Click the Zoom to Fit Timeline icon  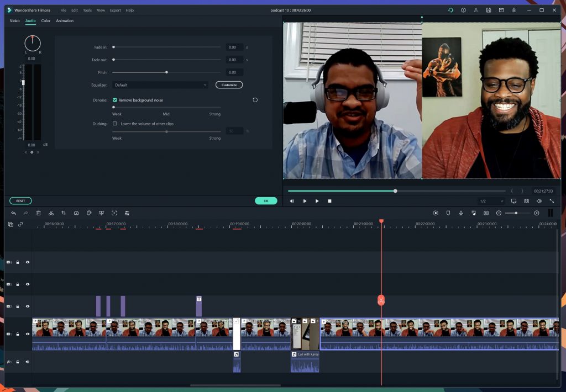click(x=486, y=213)
